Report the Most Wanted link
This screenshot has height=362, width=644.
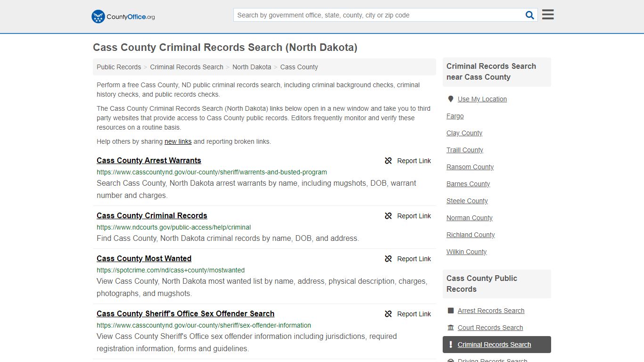pos(414,259)
